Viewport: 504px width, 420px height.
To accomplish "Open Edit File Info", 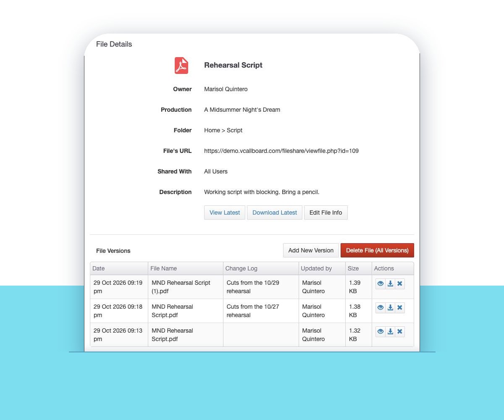I will tap(326, 213).
